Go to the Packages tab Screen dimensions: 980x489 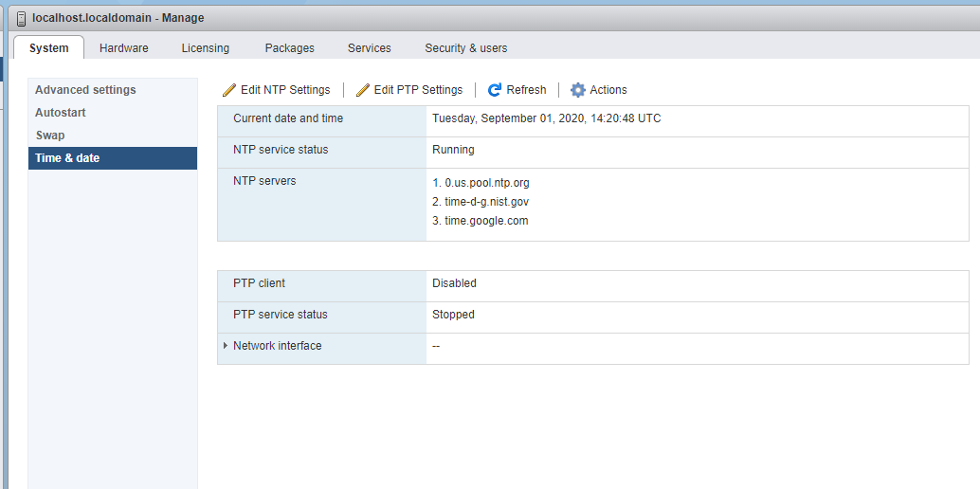(x=289, y=48)
